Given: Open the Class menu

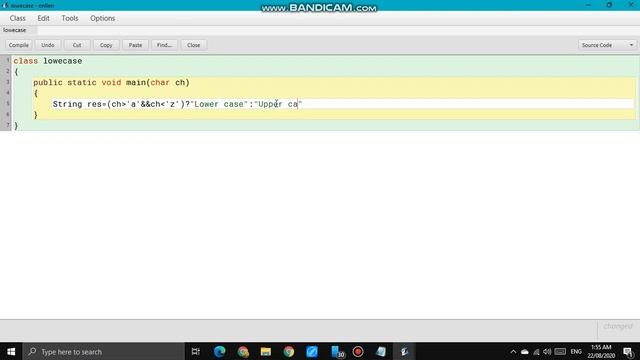Looking at the screenshot, I should click(18, 18).
